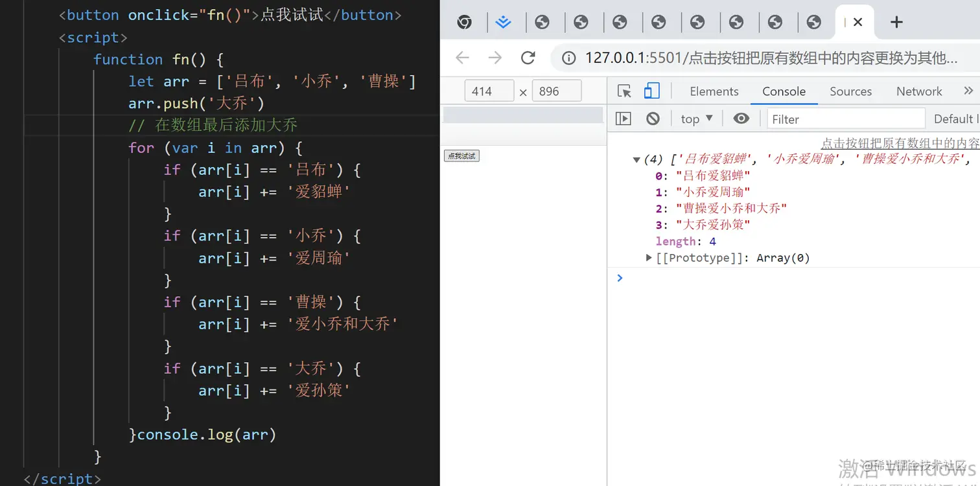The height and width of the screenshot is (486, 980).
Task: Open the Network panel
Action: point(919,91)
